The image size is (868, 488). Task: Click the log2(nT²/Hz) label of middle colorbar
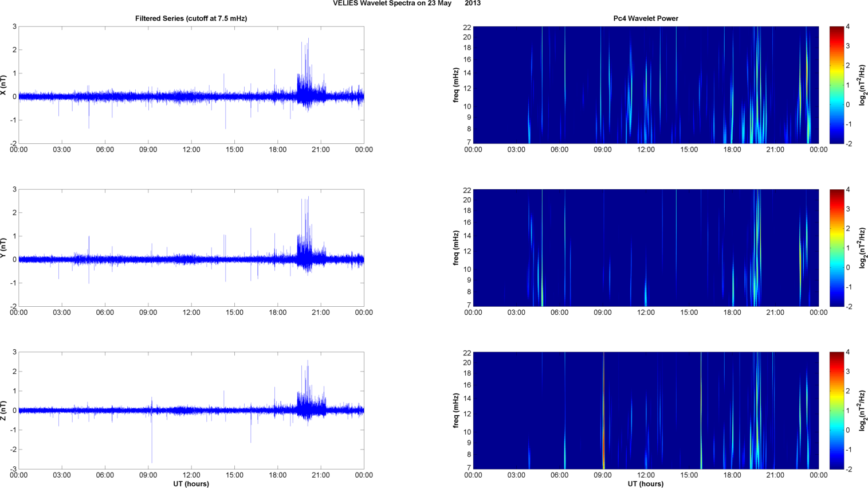862,248
